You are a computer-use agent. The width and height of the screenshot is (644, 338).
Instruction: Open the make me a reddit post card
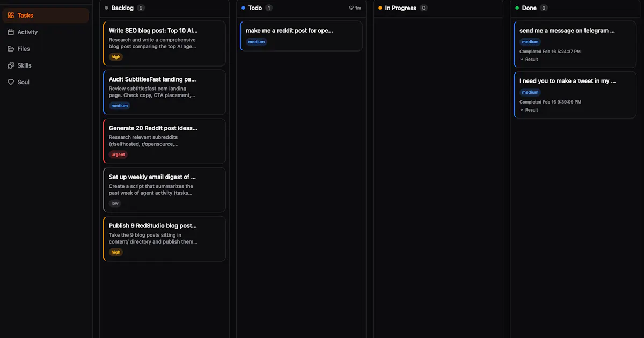[x=301, y=36]
